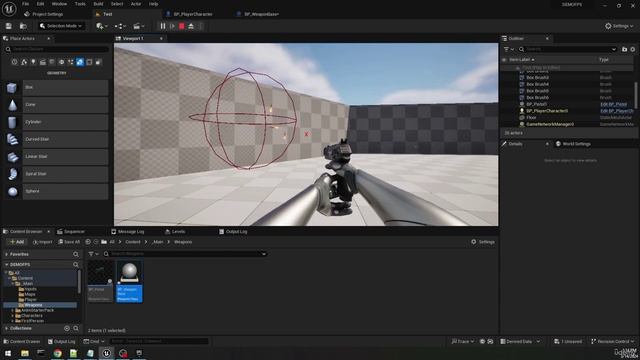
Task: Switch to the Message Log tab
Action: coord(128,232)
